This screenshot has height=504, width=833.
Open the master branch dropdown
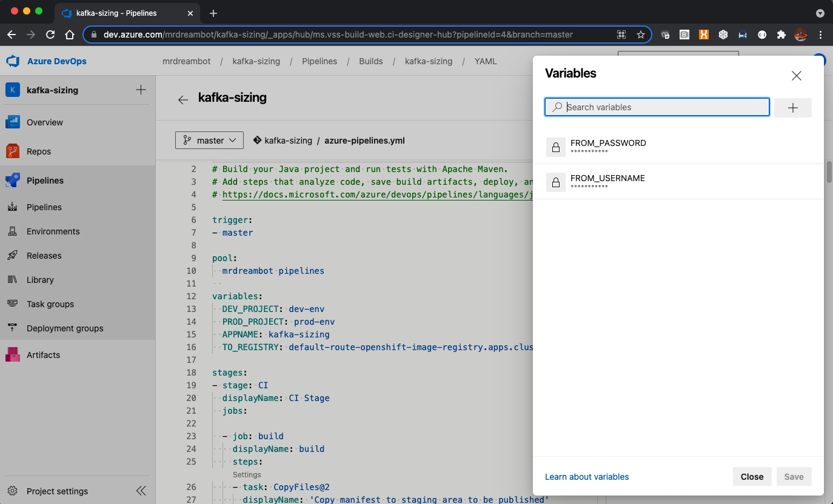[x=210, y=141]
